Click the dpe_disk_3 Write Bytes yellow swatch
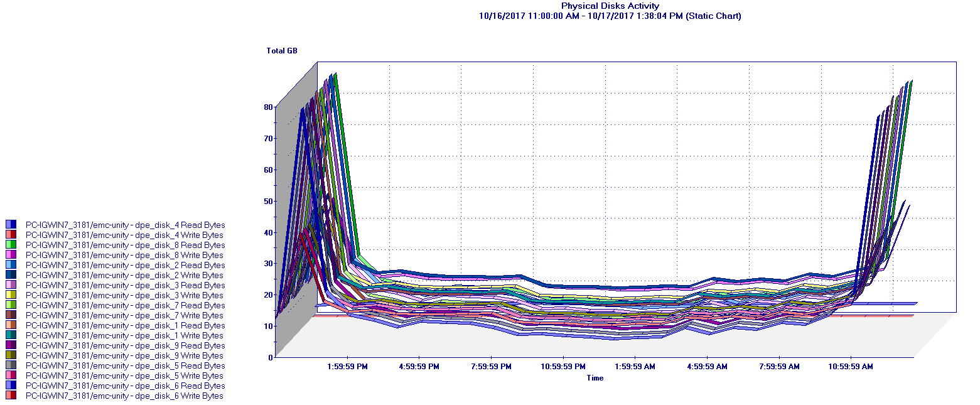 [11, 295]
